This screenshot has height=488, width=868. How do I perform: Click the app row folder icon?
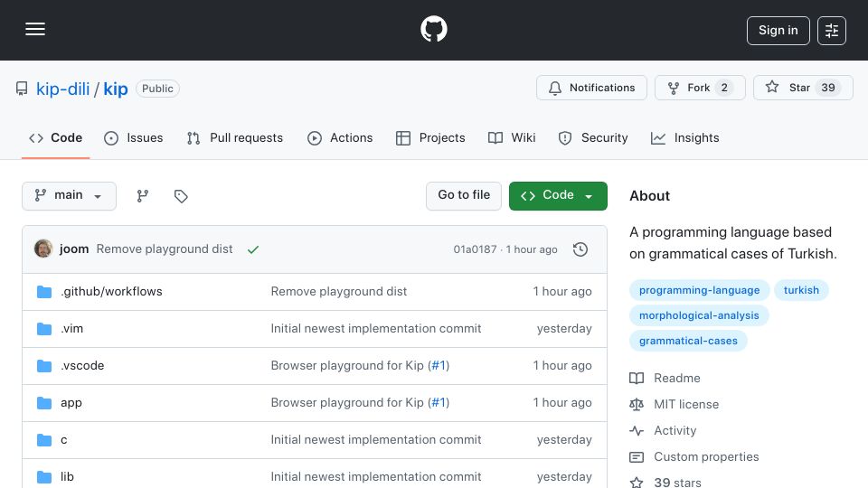pos(44,403)
